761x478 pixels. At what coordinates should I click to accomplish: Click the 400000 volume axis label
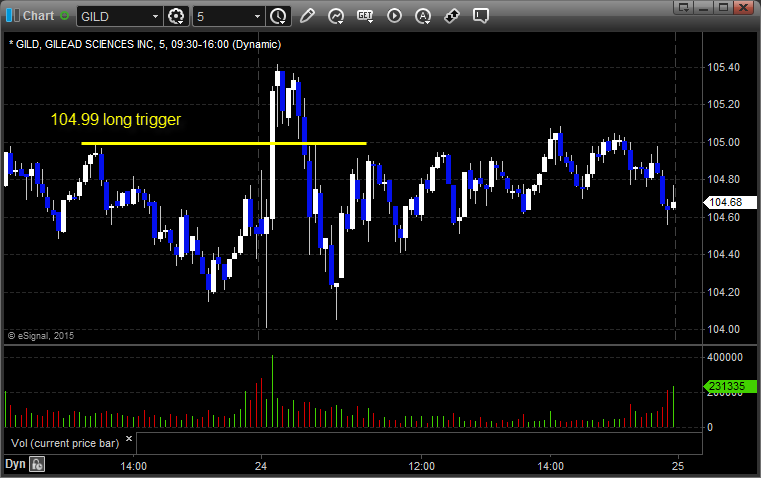coord(725,357)
